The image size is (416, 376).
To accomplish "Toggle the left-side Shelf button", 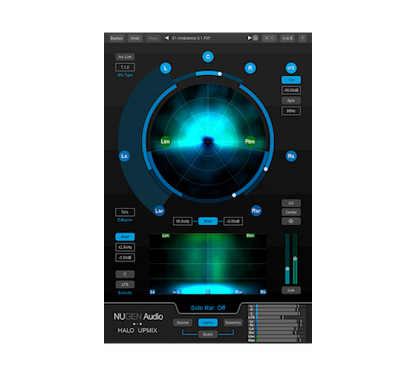I will pyautogui.click(x=125, y=237).
